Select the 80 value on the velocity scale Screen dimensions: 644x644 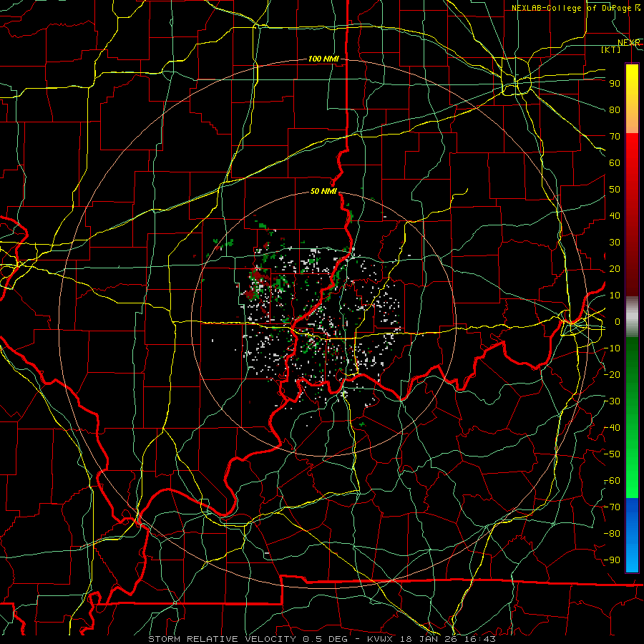pos(615,110)
